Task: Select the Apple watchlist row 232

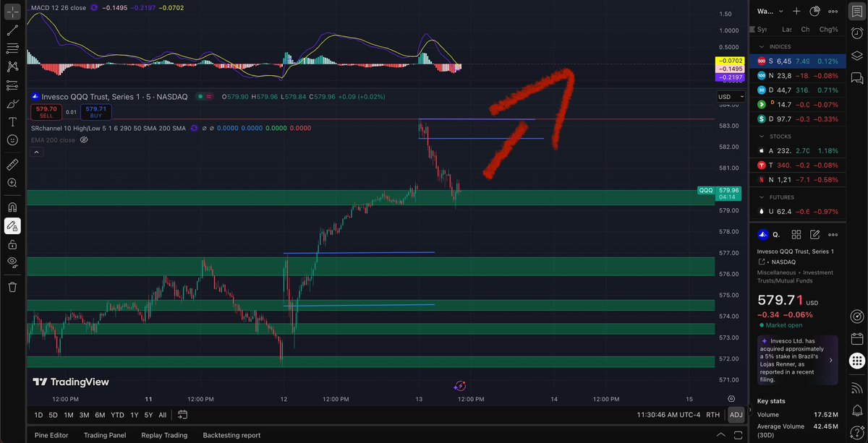Action: click(796, 150)
